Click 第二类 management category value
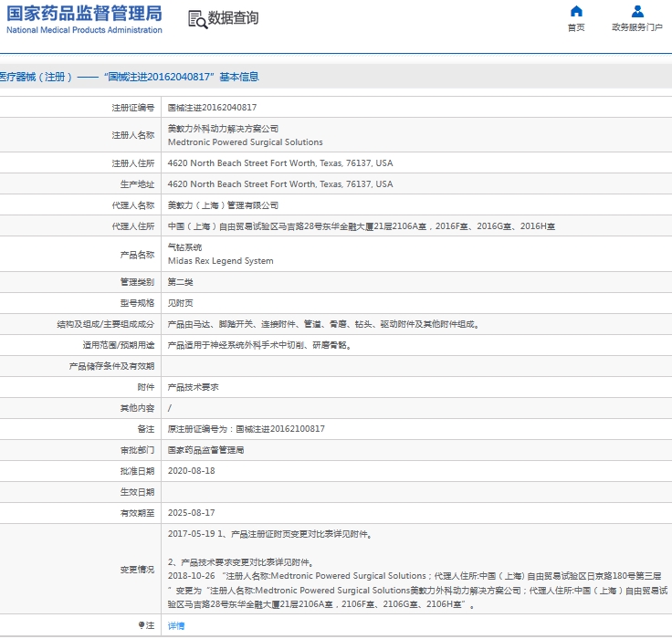Viewport: 672px width, 639px height. [x=181, y=282]
